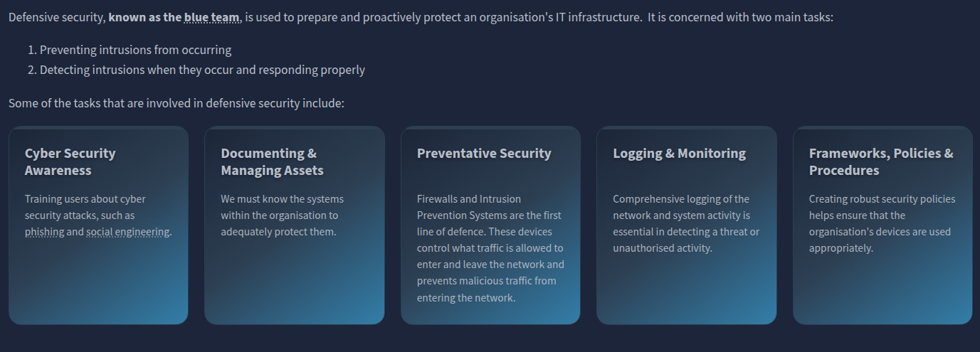Open the underlined "phishing" term
The height and width of the screenshot is (352, 980).
(x=44, y=232)
